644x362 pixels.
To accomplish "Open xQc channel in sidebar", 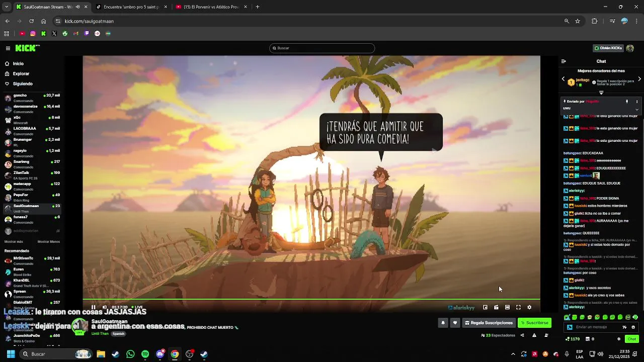I will pos(32,120).
